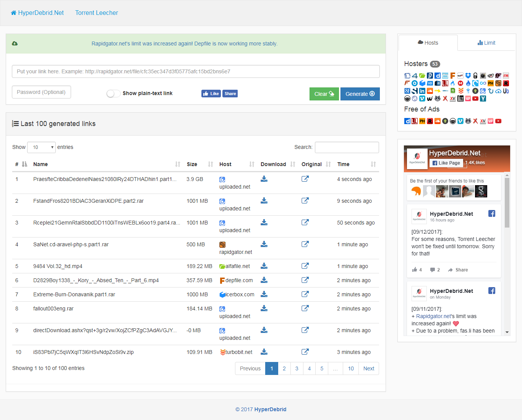The height and width of the screenshot is (420, 522).
Task: Click the Facebook logo on the 16 hours ago post
Action: (492, 213)
